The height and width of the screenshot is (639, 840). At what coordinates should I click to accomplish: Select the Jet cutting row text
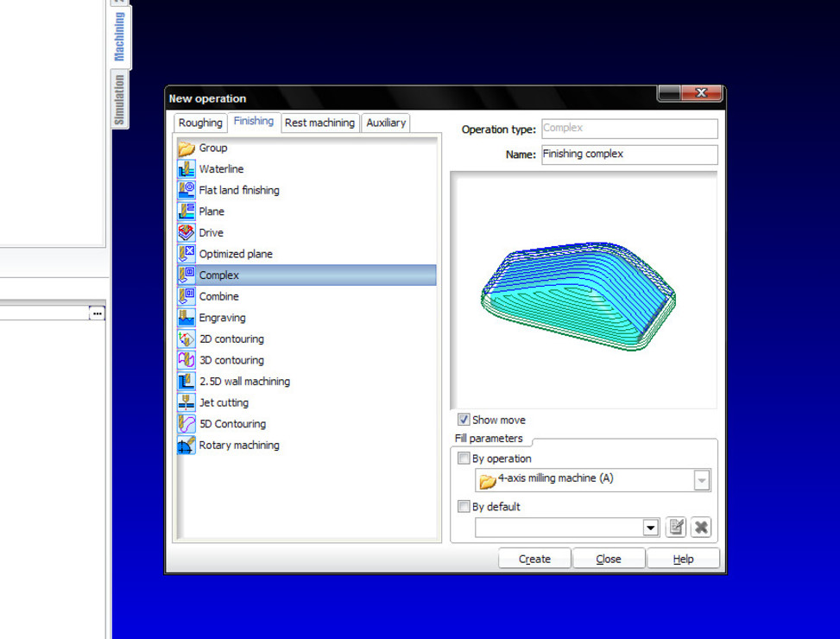click(x=224, y=402)
